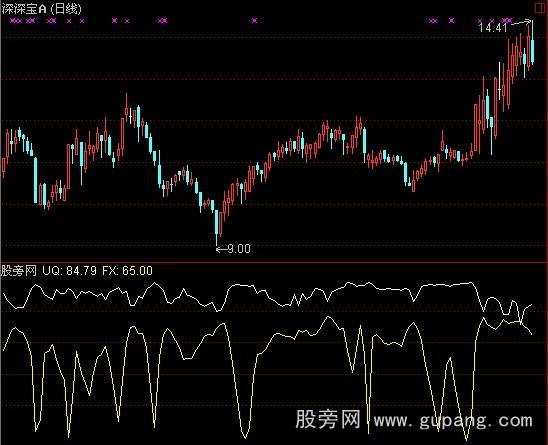548x445 pixels.
Task: Select the UQ: 84.79 indicator value
Action: (x=69, y=271)
